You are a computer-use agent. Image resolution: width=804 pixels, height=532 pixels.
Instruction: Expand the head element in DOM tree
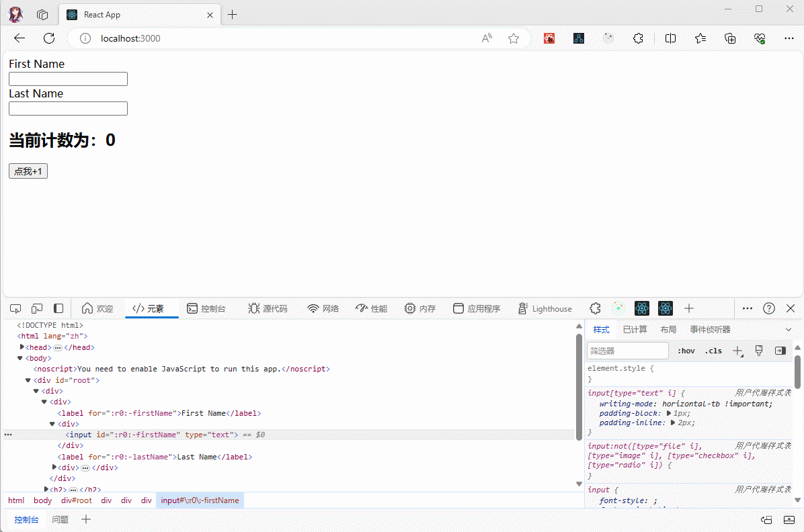pos(22,347)
